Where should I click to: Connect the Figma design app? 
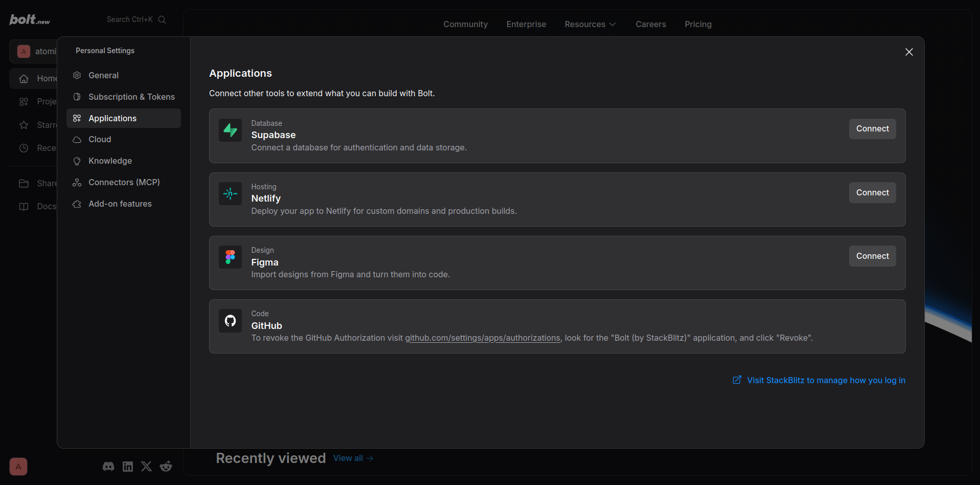click(872, 256)
